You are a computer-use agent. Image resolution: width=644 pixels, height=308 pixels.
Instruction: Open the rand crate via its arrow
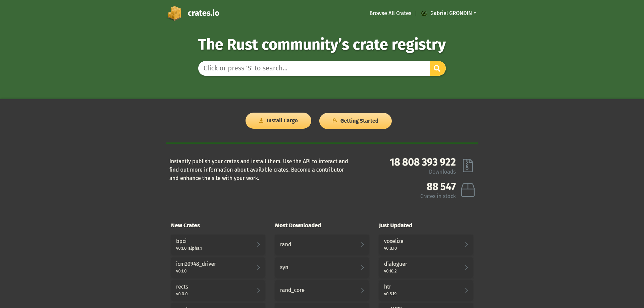pyautogui.click(x=363, y=245)
